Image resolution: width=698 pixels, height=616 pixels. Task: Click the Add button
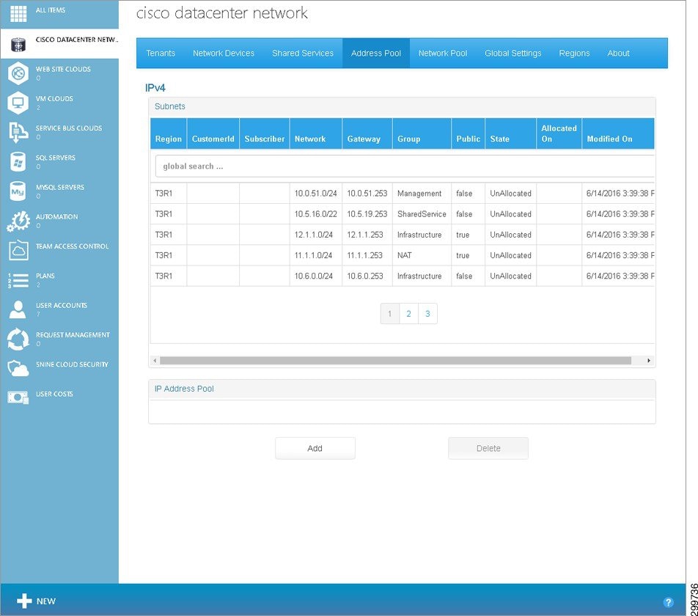[x=315, y=448]
